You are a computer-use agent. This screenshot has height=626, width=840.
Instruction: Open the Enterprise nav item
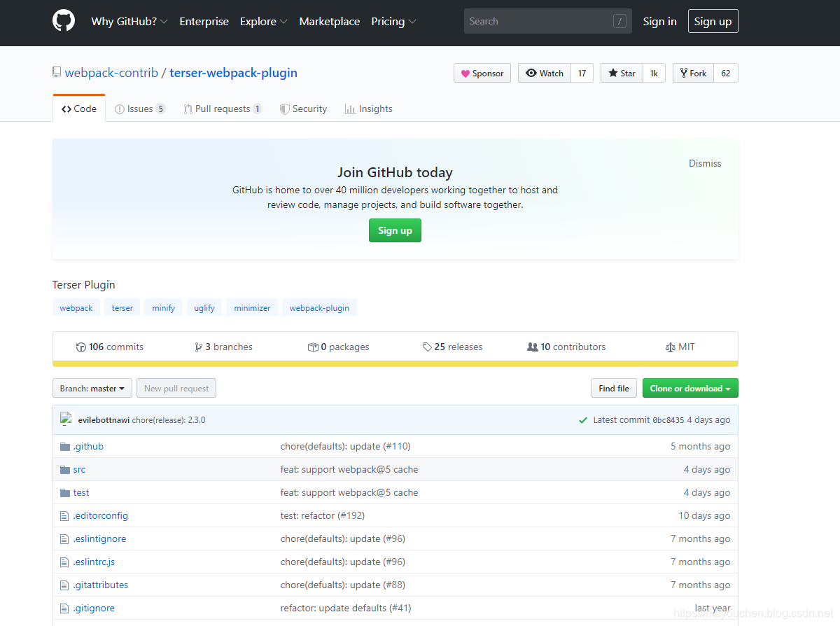coord(204,21)
